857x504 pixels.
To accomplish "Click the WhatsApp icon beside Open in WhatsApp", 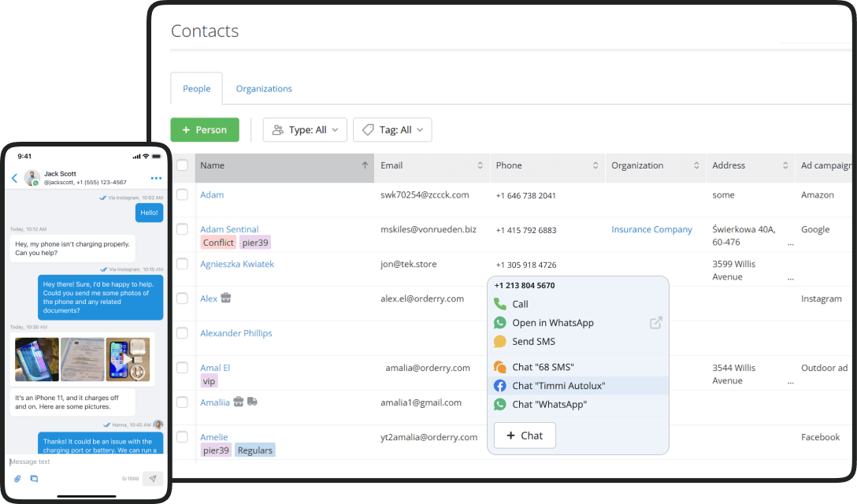I will (x=499, y=323).
